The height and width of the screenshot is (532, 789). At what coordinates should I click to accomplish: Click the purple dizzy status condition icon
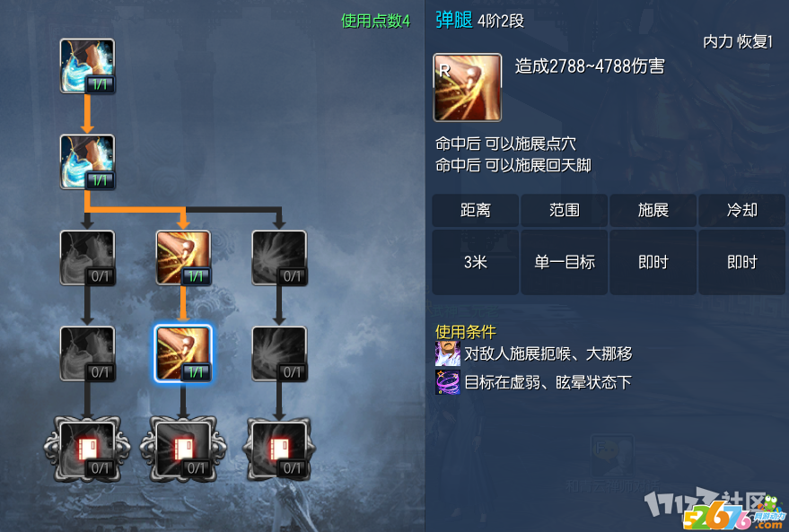tap(447, 382)
